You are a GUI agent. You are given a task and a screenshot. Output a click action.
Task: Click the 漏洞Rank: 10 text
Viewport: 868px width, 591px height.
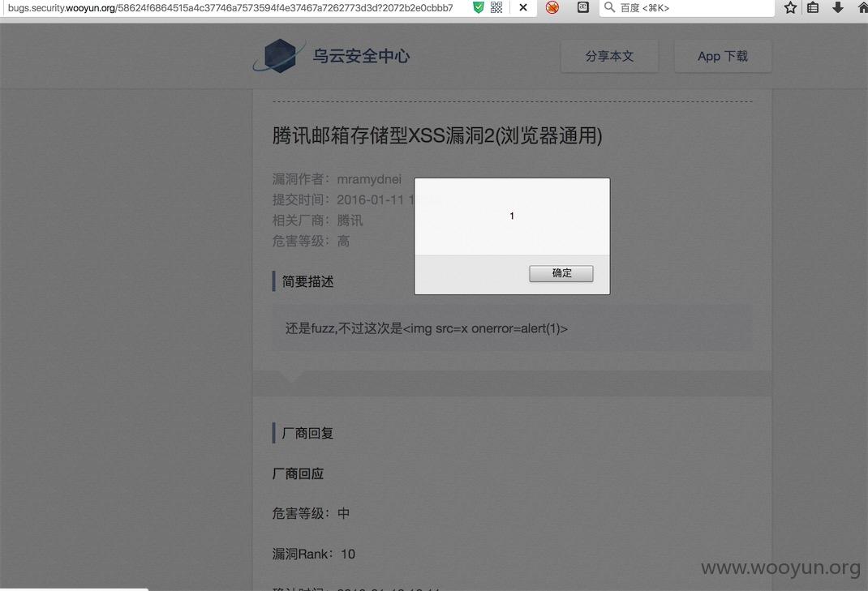[313, 554]
